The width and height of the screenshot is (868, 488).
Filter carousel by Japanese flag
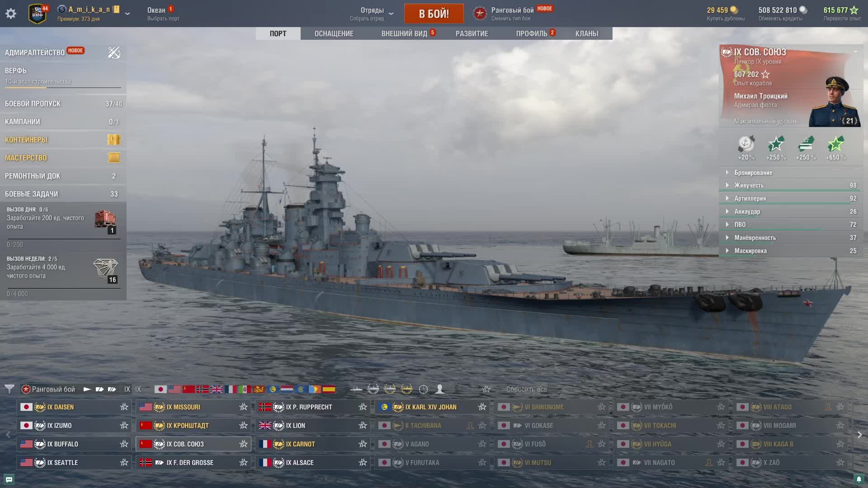(160, 389)
